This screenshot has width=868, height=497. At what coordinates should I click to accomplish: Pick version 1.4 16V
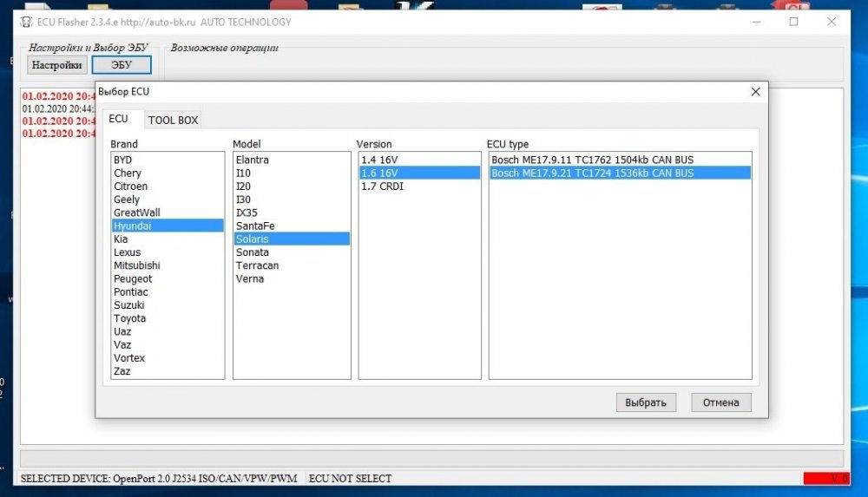point(419,160)
